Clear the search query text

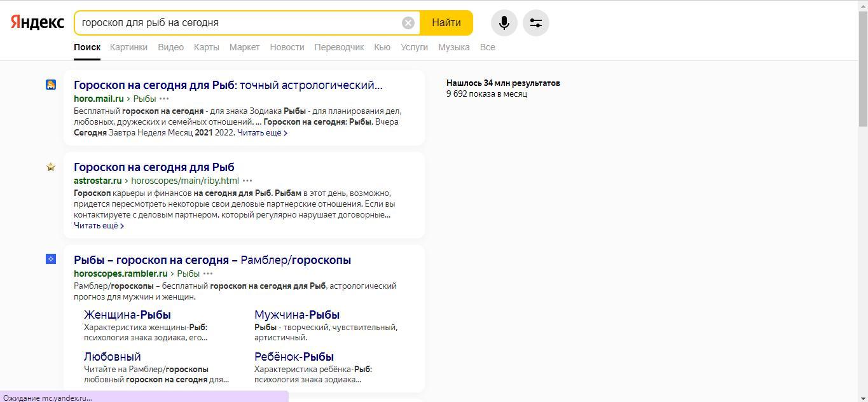408,23
